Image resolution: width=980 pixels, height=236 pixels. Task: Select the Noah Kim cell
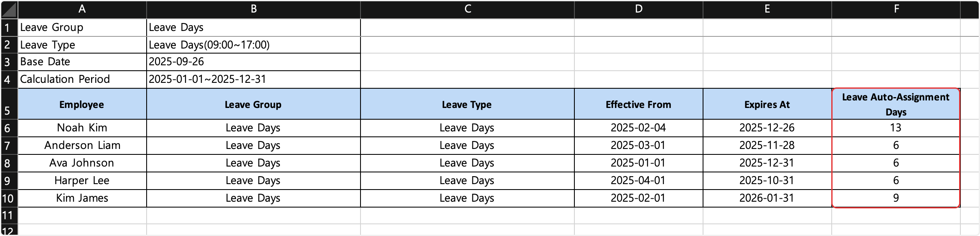pyautogui.click(x=82, y=128)
